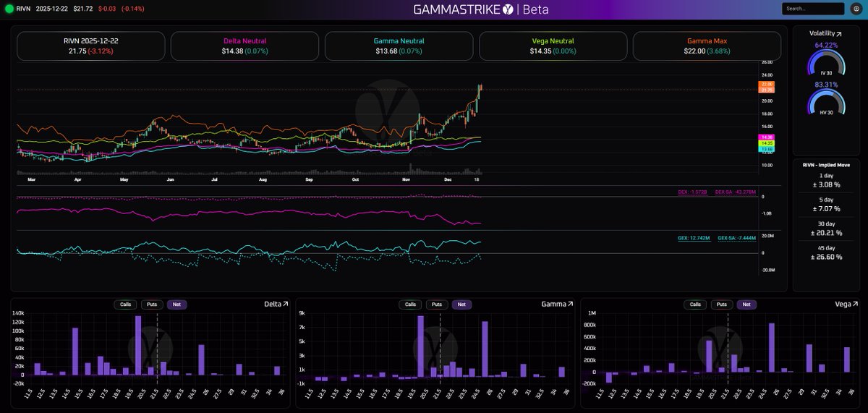The height and width of the screenshot is (413, 868).
Task: Select Net in the Vega chart
Action: [x=746, y=305]
